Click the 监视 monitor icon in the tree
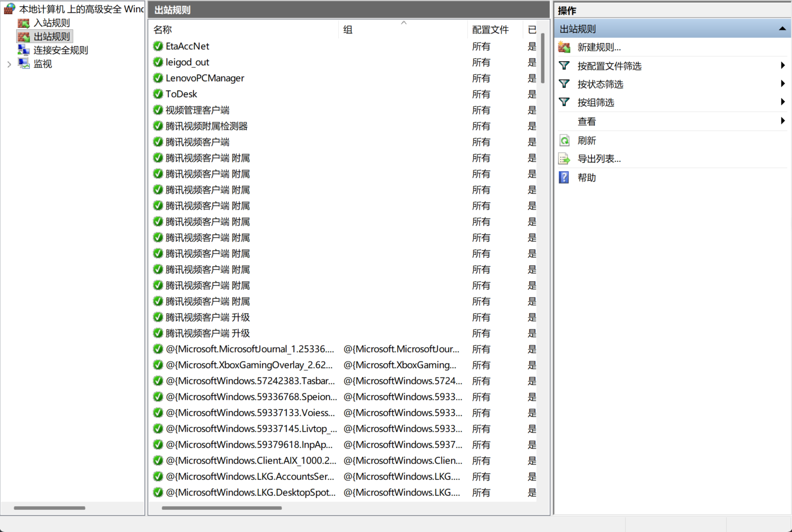792x532 pixels. [24, 64]
